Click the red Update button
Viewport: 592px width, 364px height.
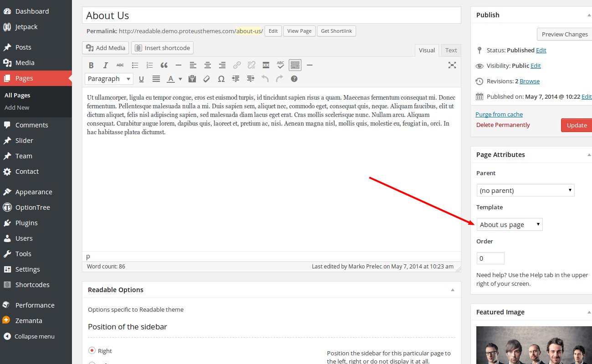point(577,125)
